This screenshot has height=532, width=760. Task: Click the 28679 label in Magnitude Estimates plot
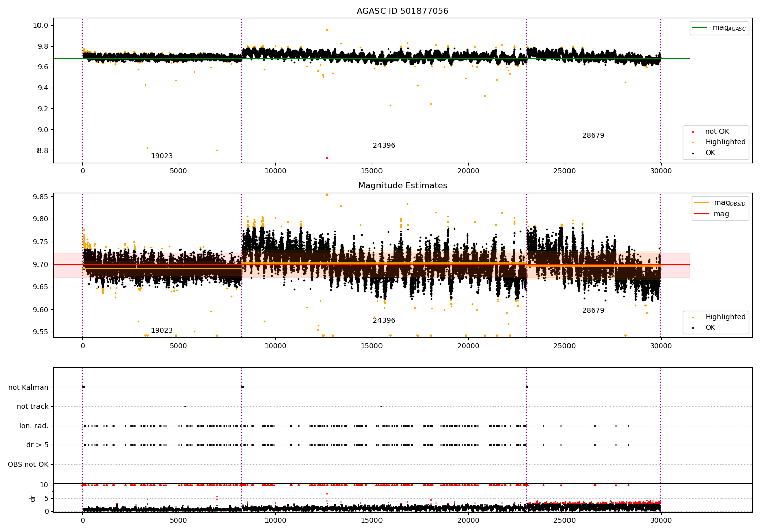pyautogui.click(x=593, y=311)
